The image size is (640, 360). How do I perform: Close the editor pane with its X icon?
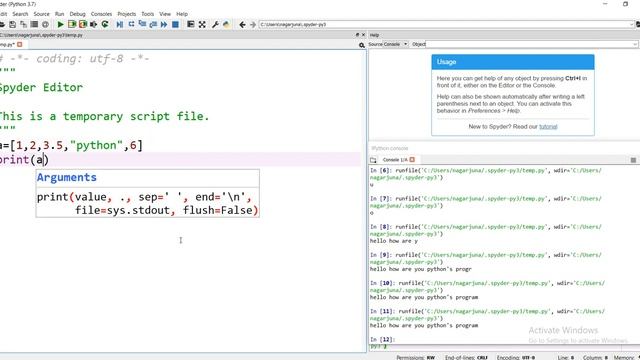[363, 35]
